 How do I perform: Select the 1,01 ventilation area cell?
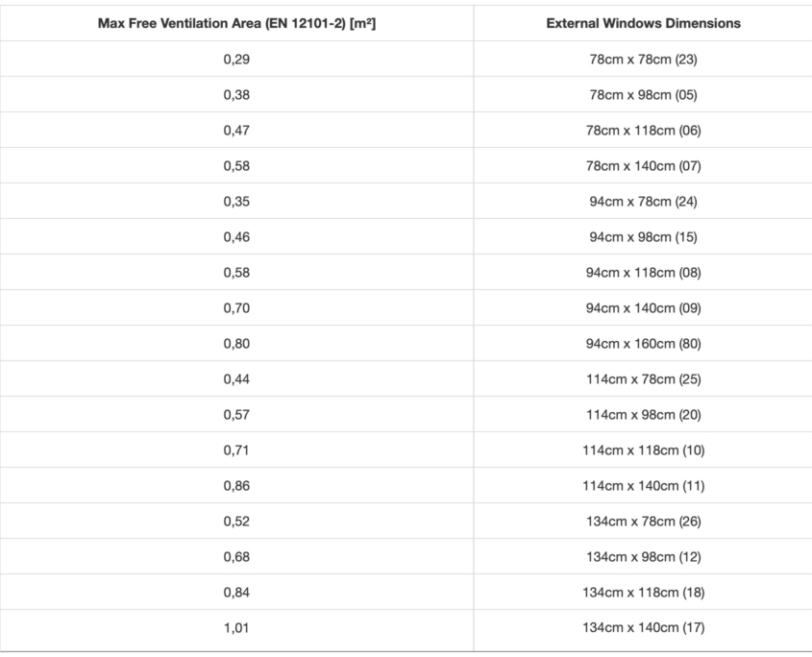tap(236, 628)
